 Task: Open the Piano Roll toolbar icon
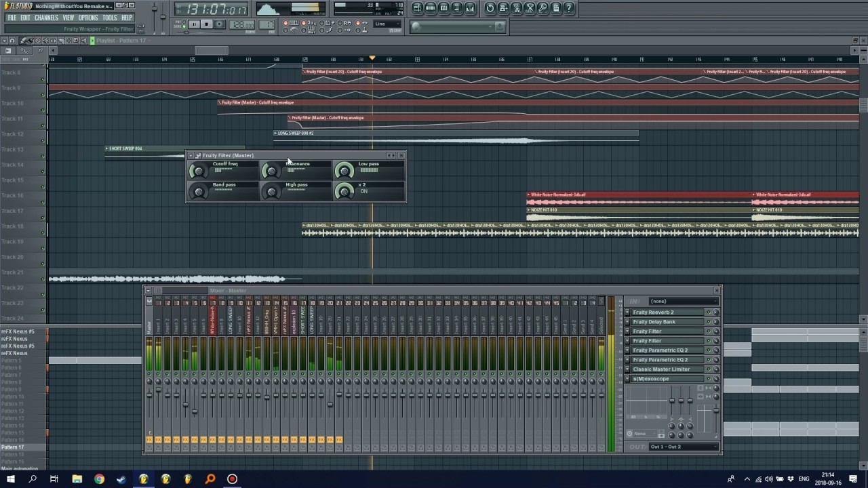point(443,8)
